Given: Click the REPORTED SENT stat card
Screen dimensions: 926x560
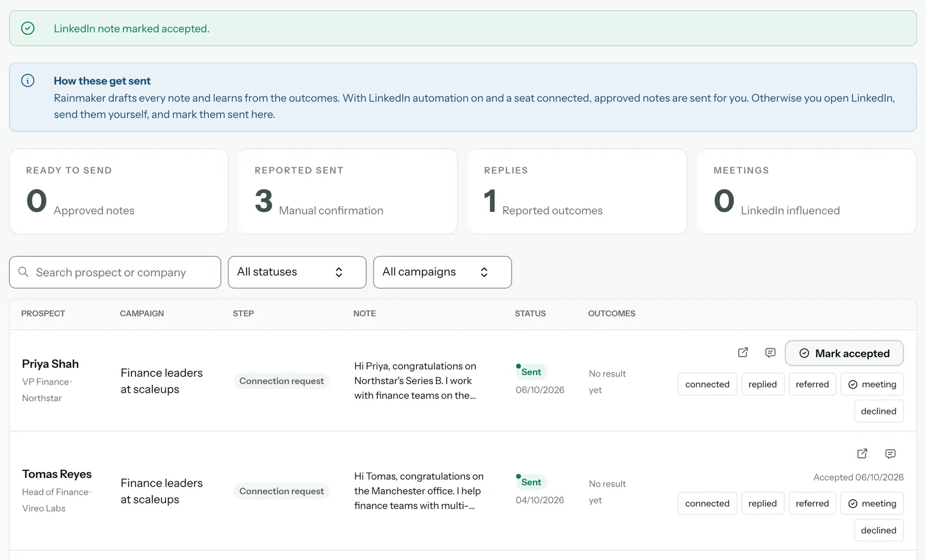Looking at the screenshot, I should (x=348, y=191).
